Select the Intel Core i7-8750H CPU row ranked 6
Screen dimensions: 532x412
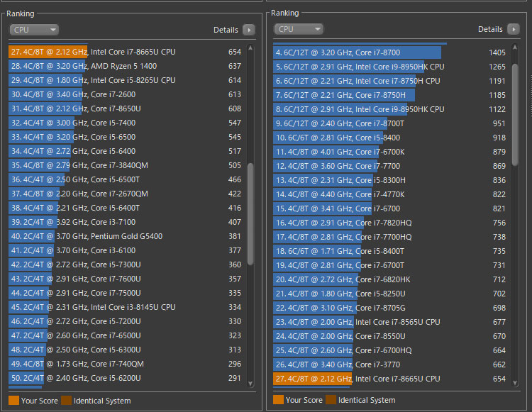391,81
